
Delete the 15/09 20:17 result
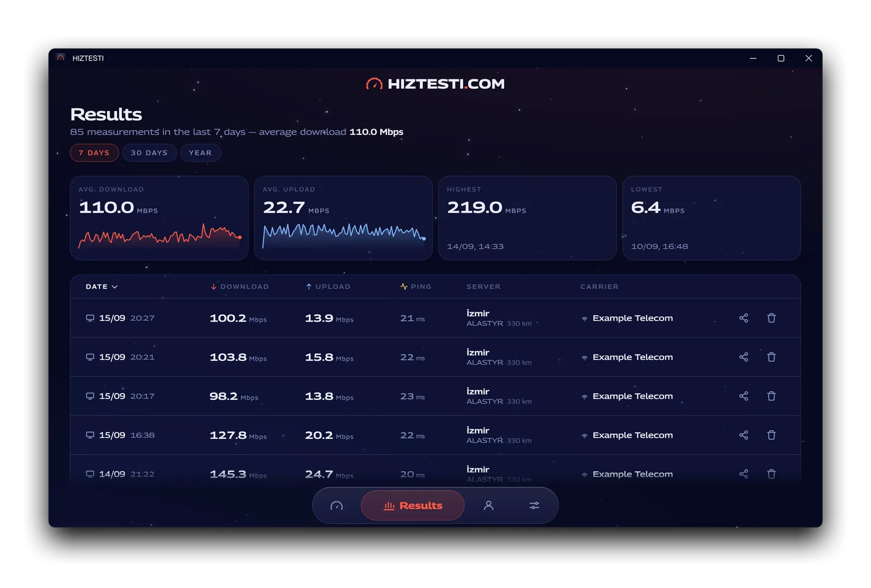771,396
